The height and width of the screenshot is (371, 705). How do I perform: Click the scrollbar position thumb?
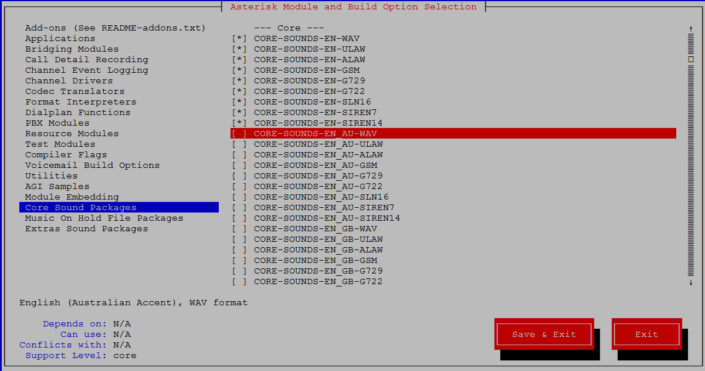(691, 59)
